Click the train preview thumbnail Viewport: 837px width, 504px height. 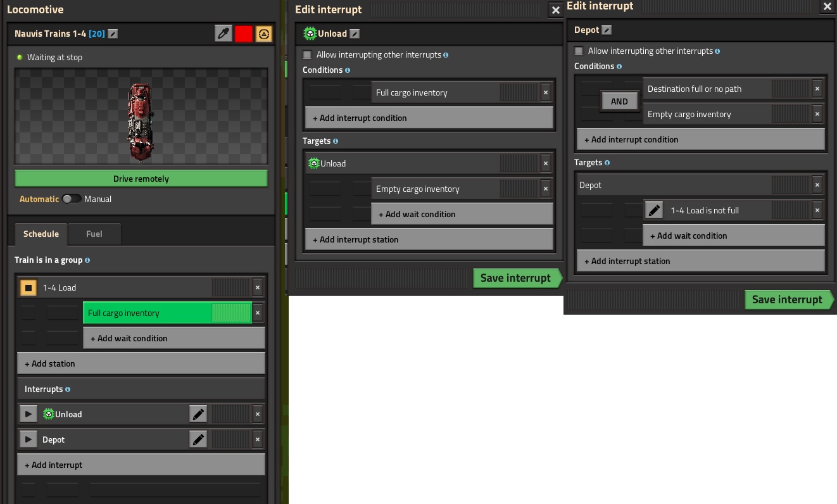141,117
